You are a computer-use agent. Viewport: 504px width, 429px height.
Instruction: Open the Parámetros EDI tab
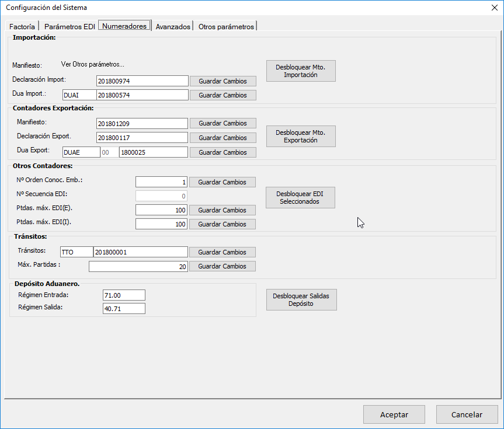[69, 26]
